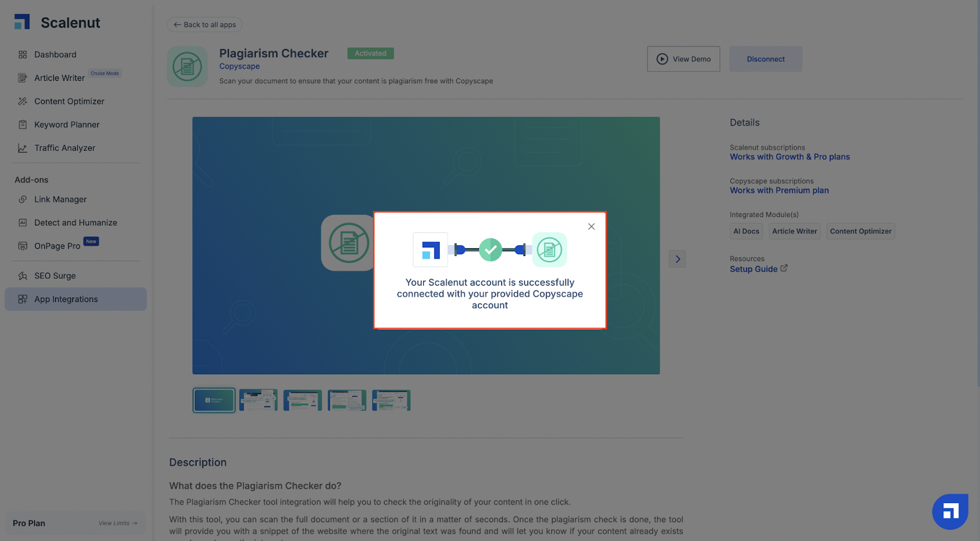
Task: Click 'What does the Plagiarism Checker do?' heading
Action: point(255,486)
